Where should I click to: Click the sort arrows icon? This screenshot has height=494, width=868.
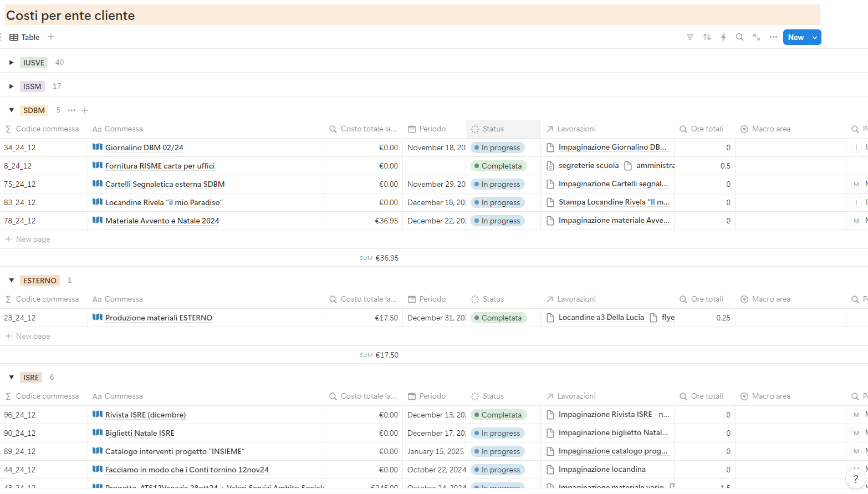[x=707, y=37]
